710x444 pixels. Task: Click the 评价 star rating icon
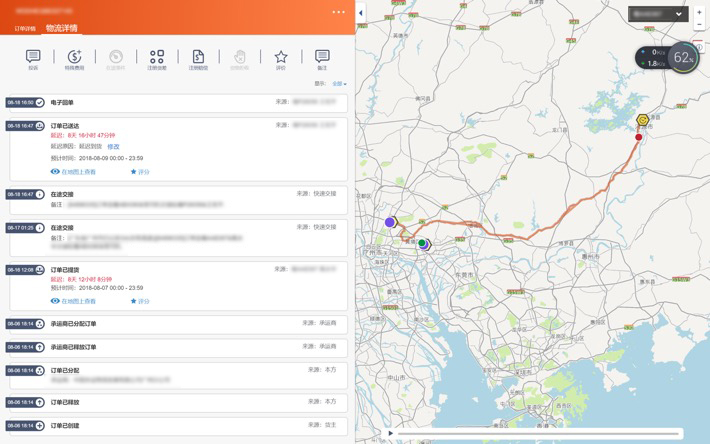[281, 58]
